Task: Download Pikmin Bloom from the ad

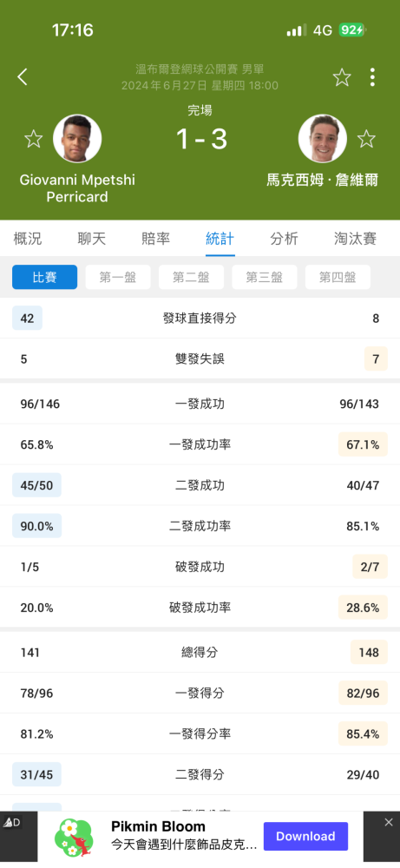Action: [x=305, y=837]
